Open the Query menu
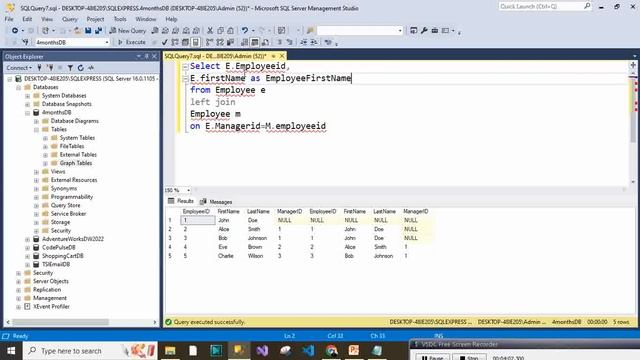 70,19
